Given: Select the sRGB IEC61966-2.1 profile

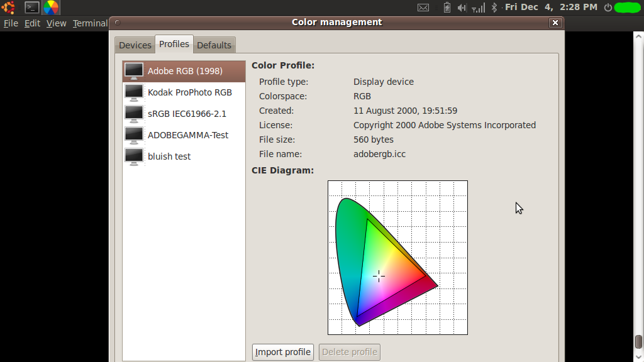Looking at the screenshot, I should tap(184, 114).
